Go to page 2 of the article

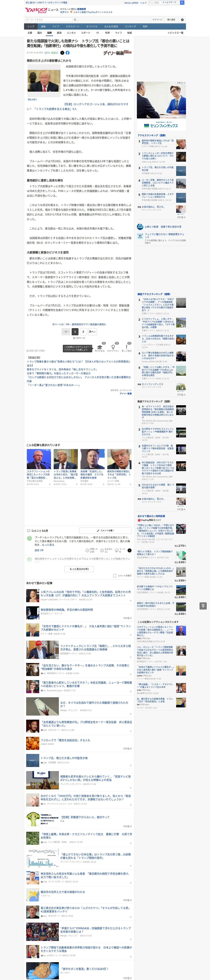point(83,332)
